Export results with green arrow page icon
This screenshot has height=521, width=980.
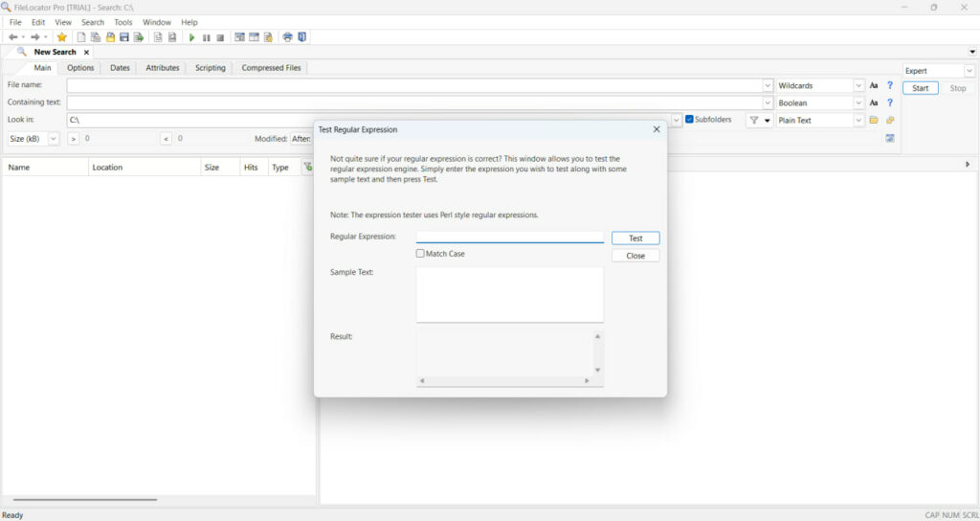pyautogui.click(x=139, y=37)
